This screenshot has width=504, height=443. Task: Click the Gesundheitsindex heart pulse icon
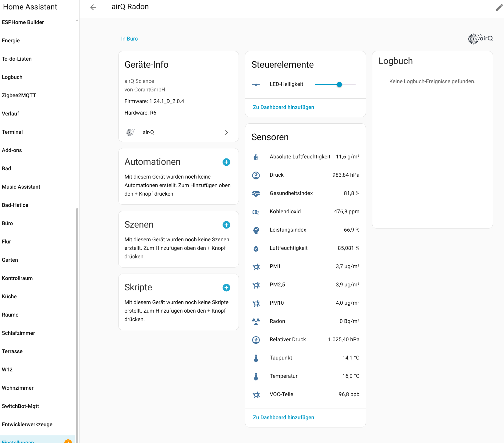(x=256, y=193)
